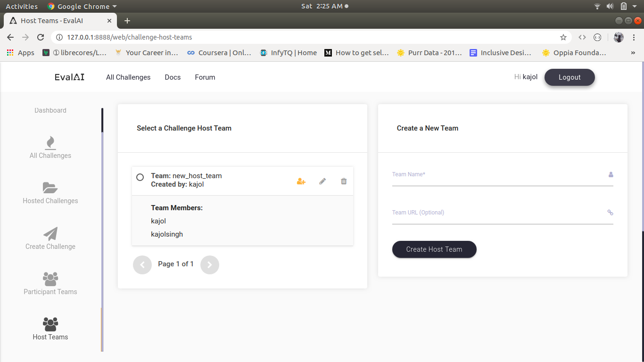Open a new browser tab
This screenshot has width=644, height=362.
tap(127, 21)
